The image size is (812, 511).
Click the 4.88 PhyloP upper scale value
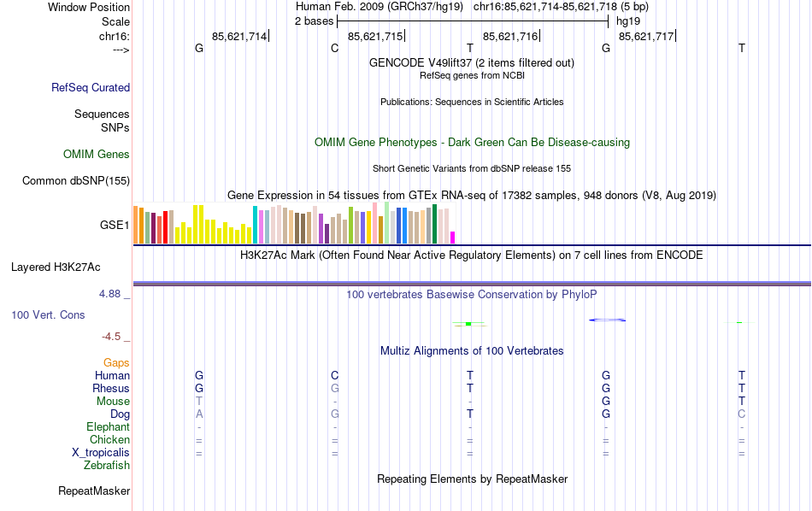[x=109, y=294]
